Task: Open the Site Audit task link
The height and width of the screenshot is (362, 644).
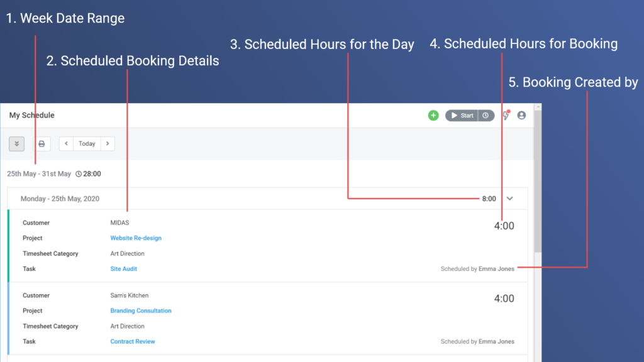Action: (x=123, y=268)
